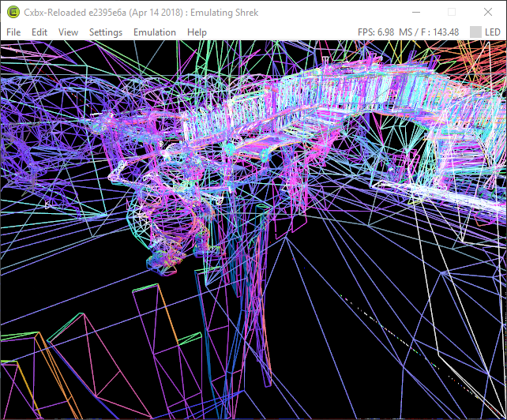Click the MS / F : 143.48 readout
This screenshot has width=507, height=420.
point(429,32)
